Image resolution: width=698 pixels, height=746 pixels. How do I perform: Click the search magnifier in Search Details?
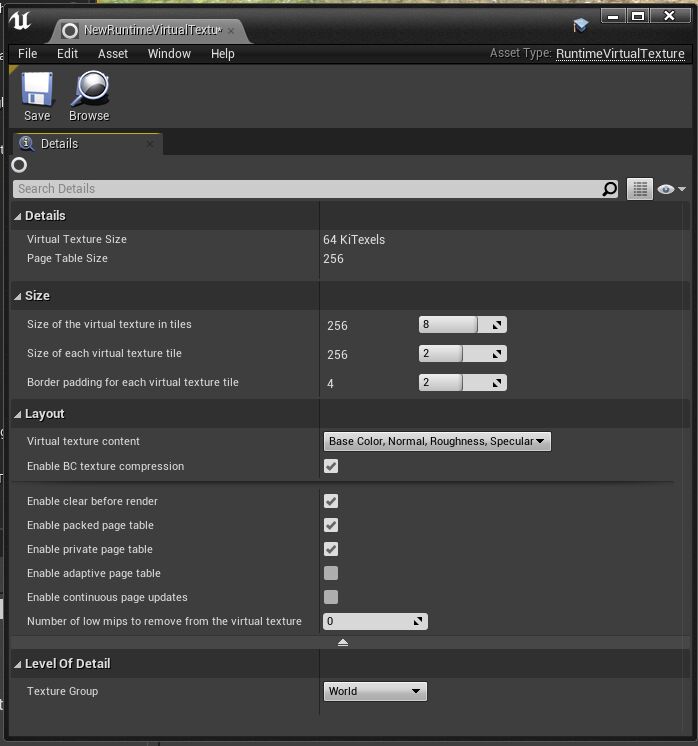coord(610,189)
